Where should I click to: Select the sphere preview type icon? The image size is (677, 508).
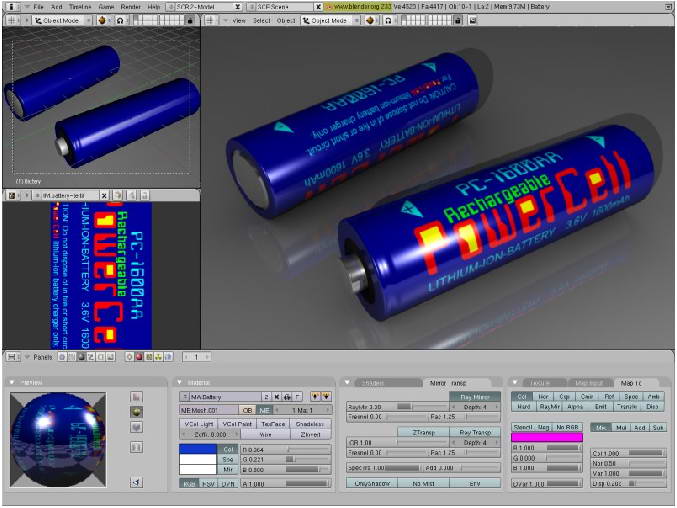point(136,411)
